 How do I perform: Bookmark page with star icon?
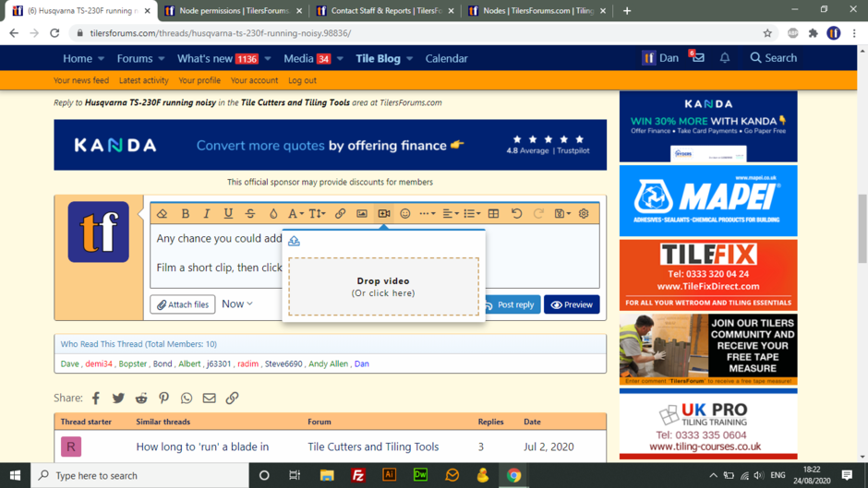pyautogui.click(x=767, y=33)
